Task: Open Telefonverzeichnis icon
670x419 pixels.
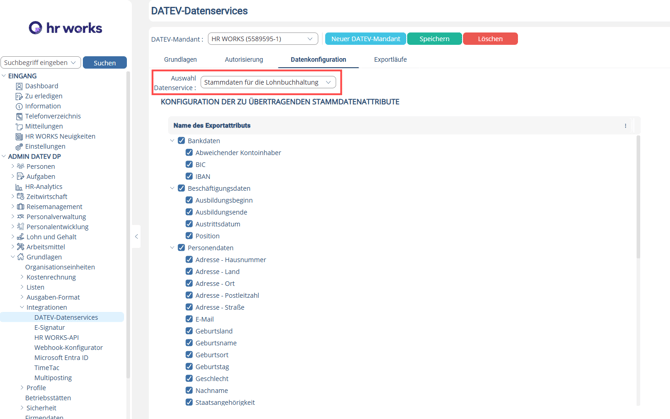Action: [19, 116]
